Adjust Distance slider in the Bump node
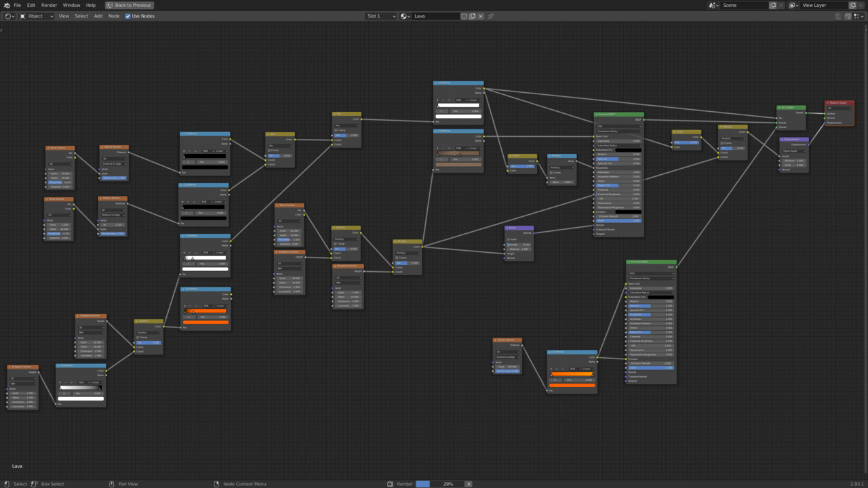 pyautogui.click(x=519, y=249)
